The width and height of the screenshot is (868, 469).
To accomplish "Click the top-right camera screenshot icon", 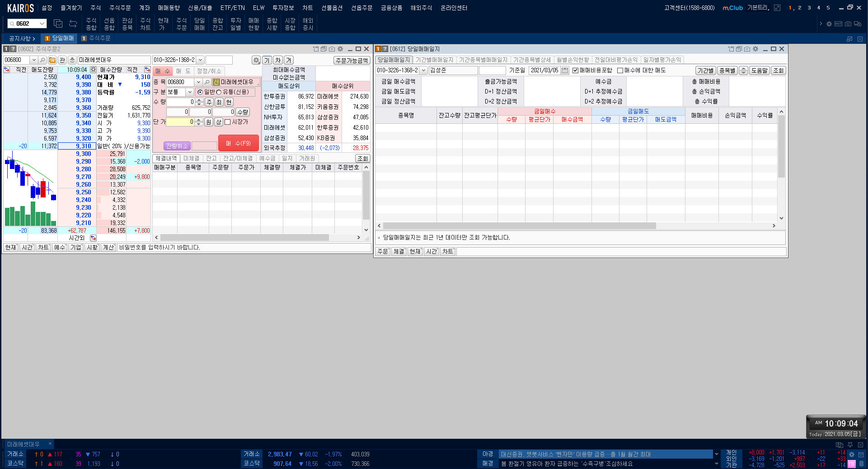I will pyautogui.click(x=848, y=24).
